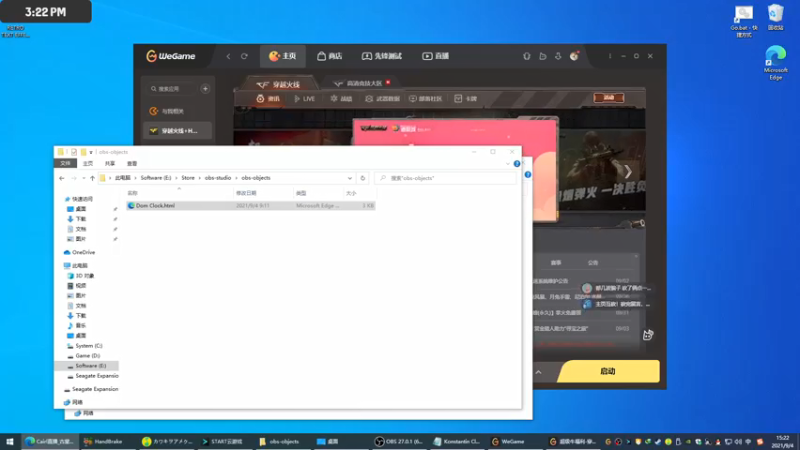Select Game (D:) drive in navigation pane
This screenshot has width=800, height=450.
coord(84,356)
